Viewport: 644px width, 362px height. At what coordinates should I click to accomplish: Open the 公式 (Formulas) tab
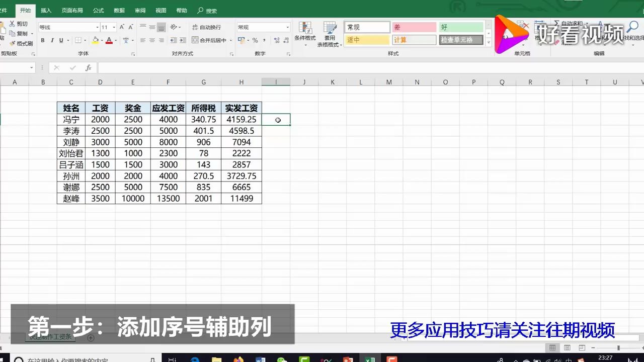(x=99, y=10)
